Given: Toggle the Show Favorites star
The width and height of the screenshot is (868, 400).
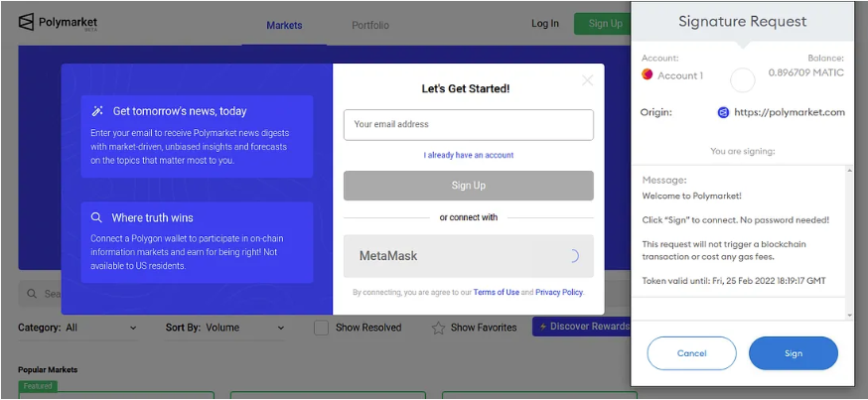Looking at the screenshot, I should pyautogui.click(x=438, y=328).
